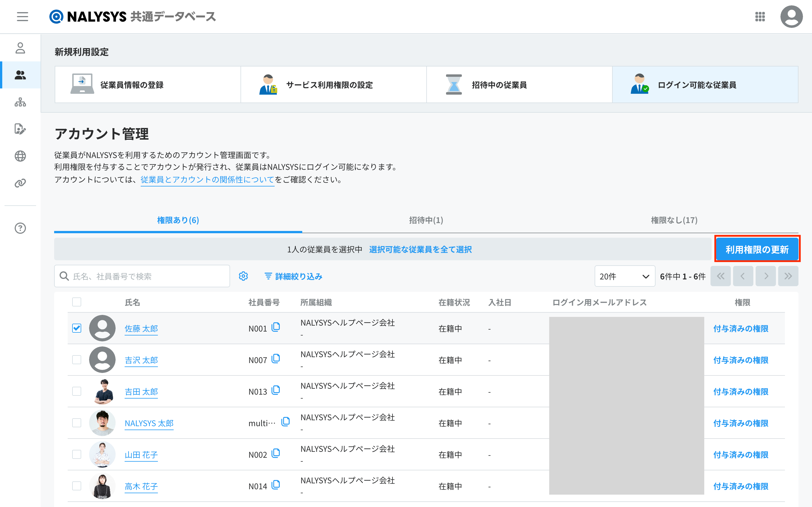Open the app grid launcher icon

tap(760, 16)
